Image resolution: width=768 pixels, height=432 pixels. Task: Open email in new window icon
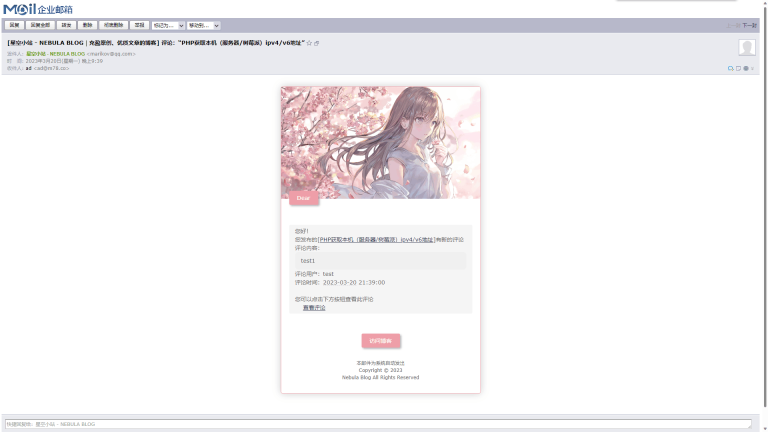coord(317,43)
